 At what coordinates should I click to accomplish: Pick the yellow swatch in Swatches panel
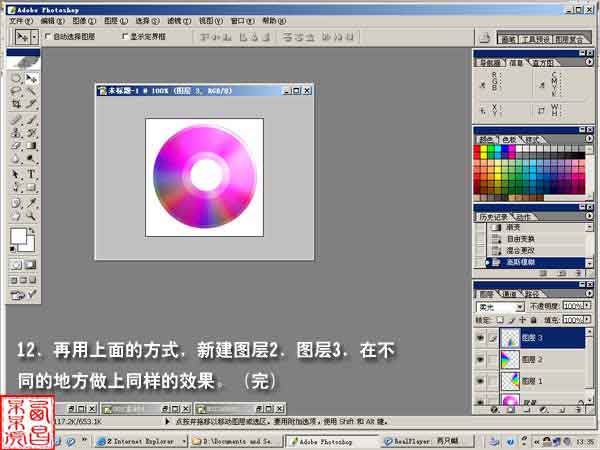(484, 149)
